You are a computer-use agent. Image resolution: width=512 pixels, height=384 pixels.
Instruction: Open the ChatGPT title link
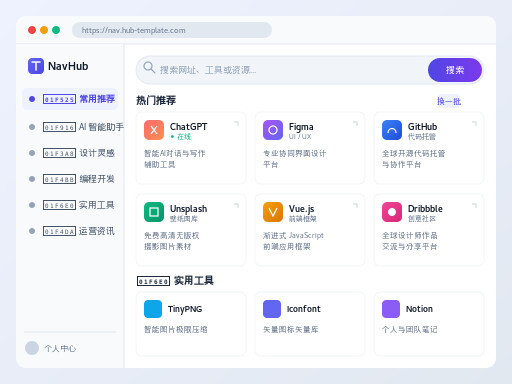point(188,127)
